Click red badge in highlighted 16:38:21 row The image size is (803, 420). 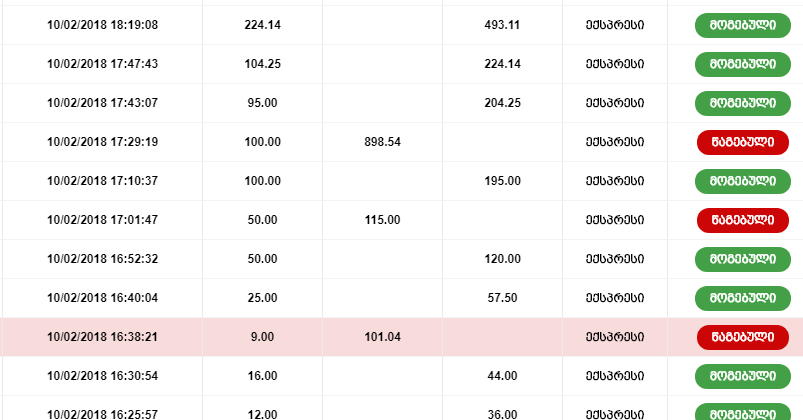(x=743, y=337)
